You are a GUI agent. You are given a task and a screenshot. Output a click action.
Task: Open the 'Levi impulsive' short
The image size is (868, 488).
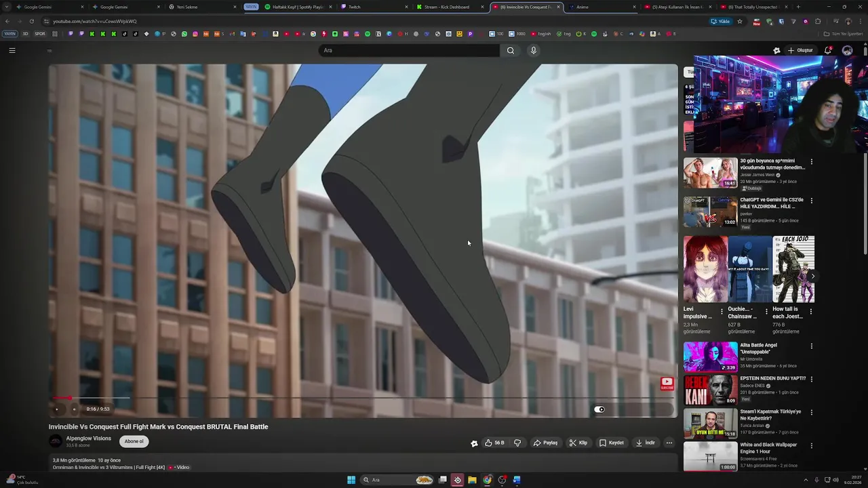[x=705, y=269]
